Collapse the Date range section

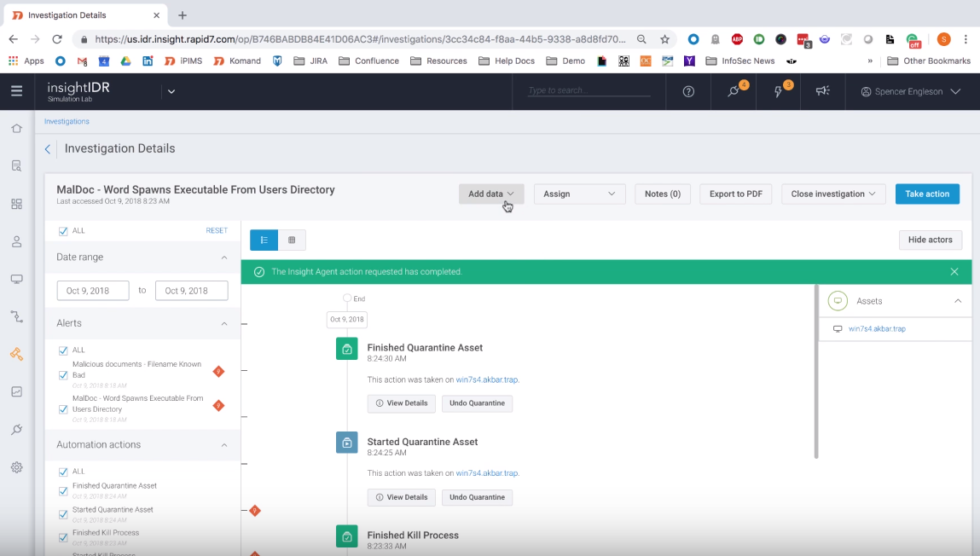224,258
